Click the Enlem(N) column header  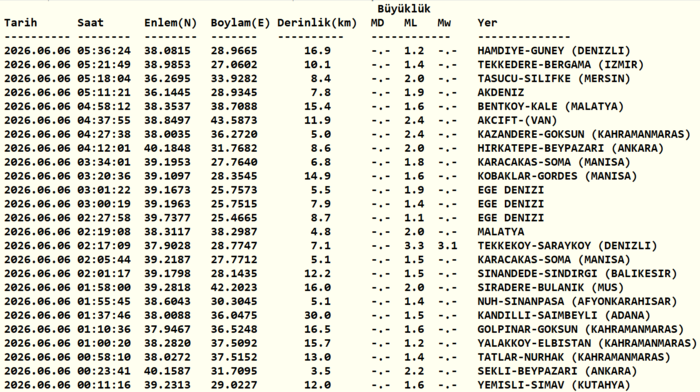(171, 23)
